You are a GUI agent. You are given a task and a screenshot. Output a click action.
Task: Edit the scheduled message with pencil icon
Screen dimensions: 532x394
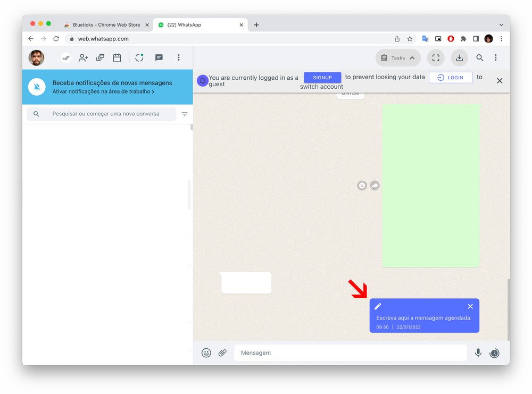378,306
